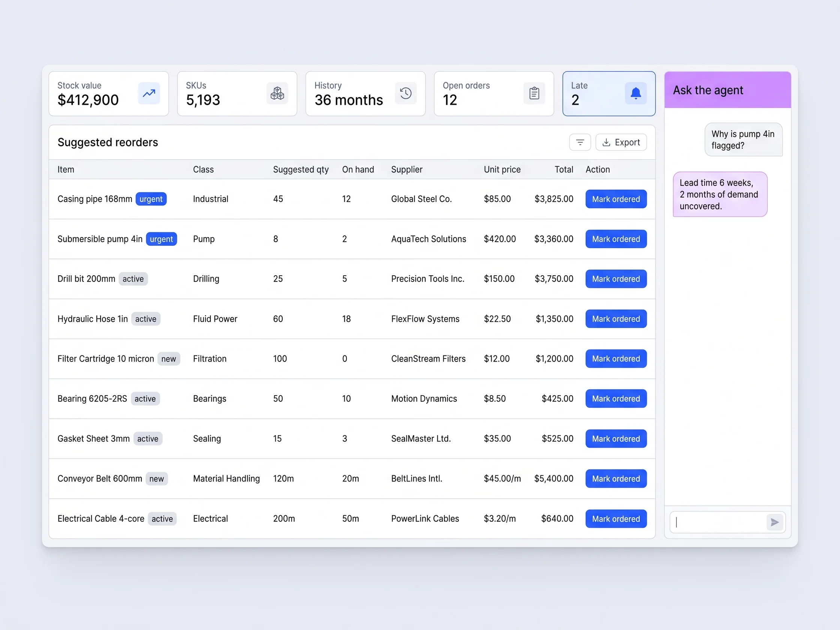Click the 'Why is pump 4in flagged?' message

pyautogui.click(x=744, y=139)
